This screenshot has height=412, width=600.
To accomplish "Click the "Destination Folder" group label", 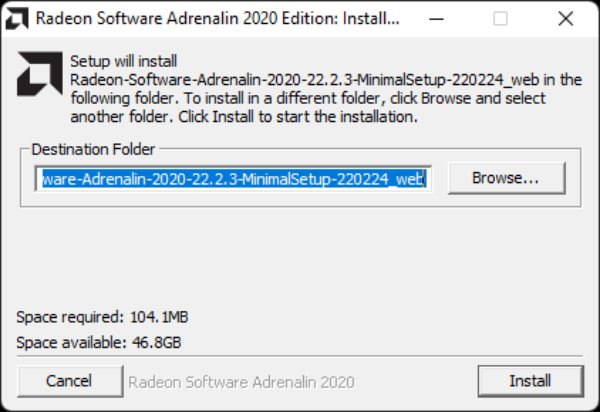I will pyautogui.click(x=93, y=149).
